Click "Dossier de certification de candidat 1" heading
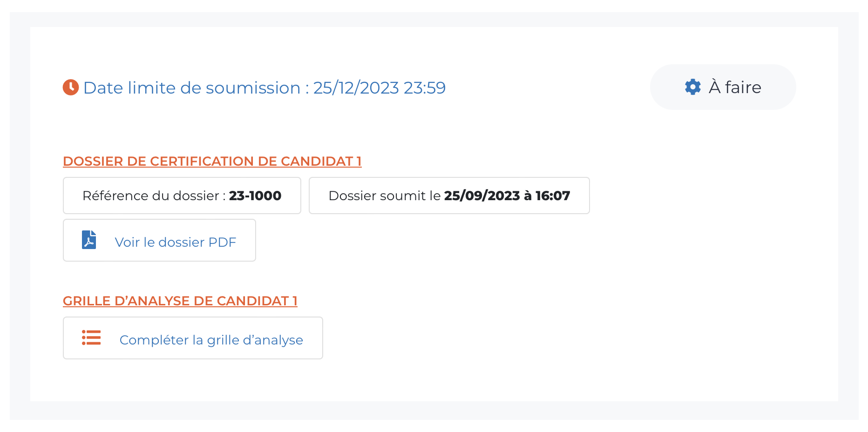868x432 pixels. pyautogui.click(x=212, y=161)
